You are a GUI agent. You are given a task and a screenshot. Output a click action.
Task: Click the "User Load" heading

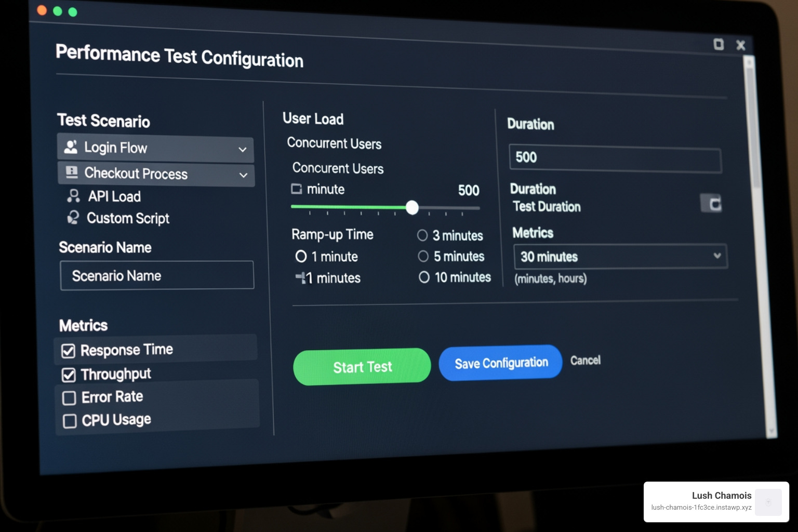[x=313, y=118]
